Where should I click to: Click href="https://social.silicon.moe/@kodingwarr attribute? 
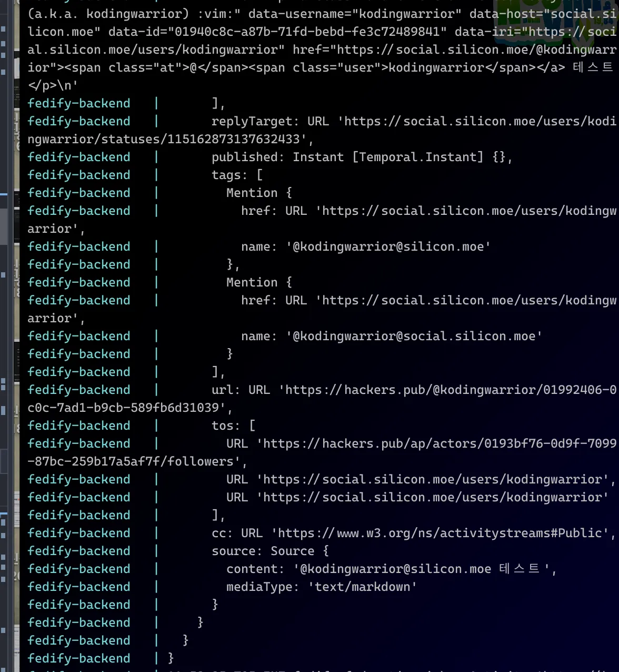tap(454, 50)
